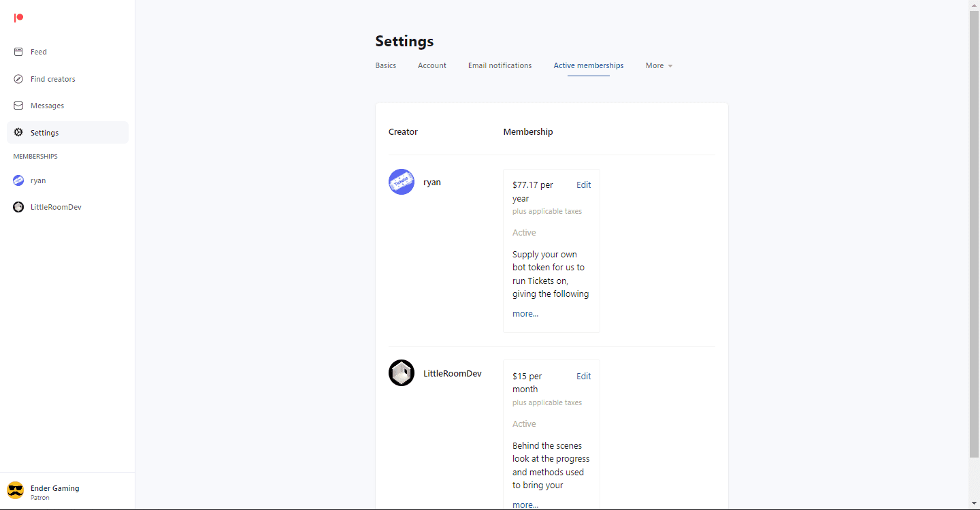Image resolution: width=980 pixels, height=510 pixels.
Task: Open the Email notifications tab
Action: 500,65
